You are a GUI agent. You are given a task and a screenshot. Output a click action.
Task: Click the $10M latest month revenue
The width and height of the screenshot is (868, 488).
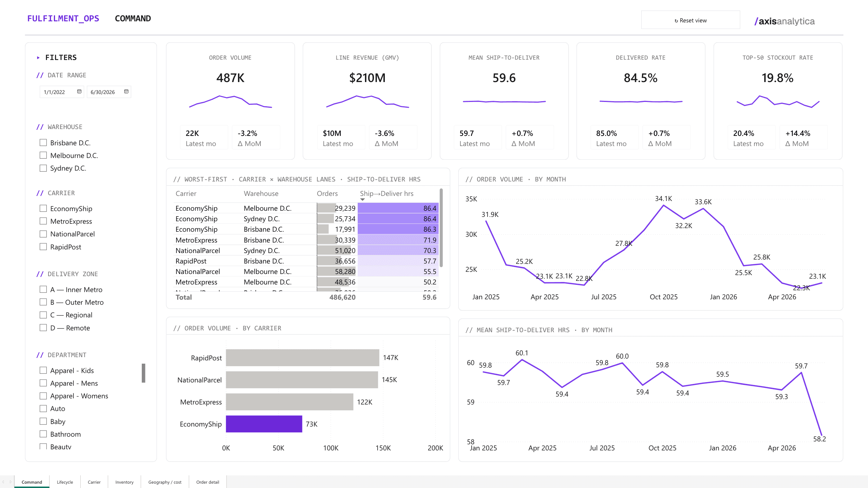[x=332, y=133]
